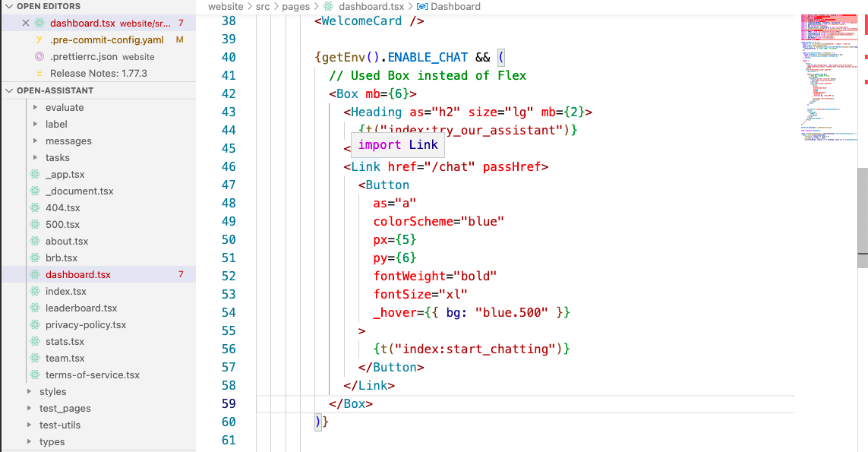The image size is (868, 452).
Task: Close the dashboard.tsx open editor
Action: coord(26,24)
